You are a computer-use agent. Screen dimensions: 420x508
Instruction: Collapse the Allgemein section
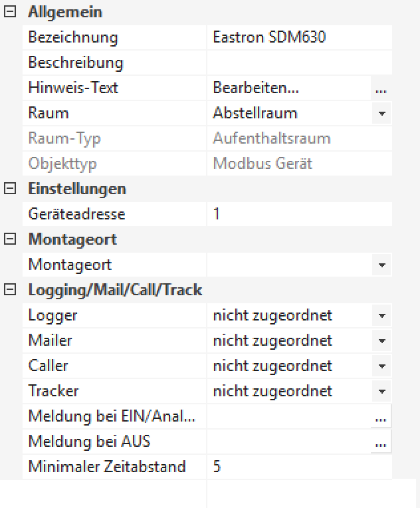point(9,13)
